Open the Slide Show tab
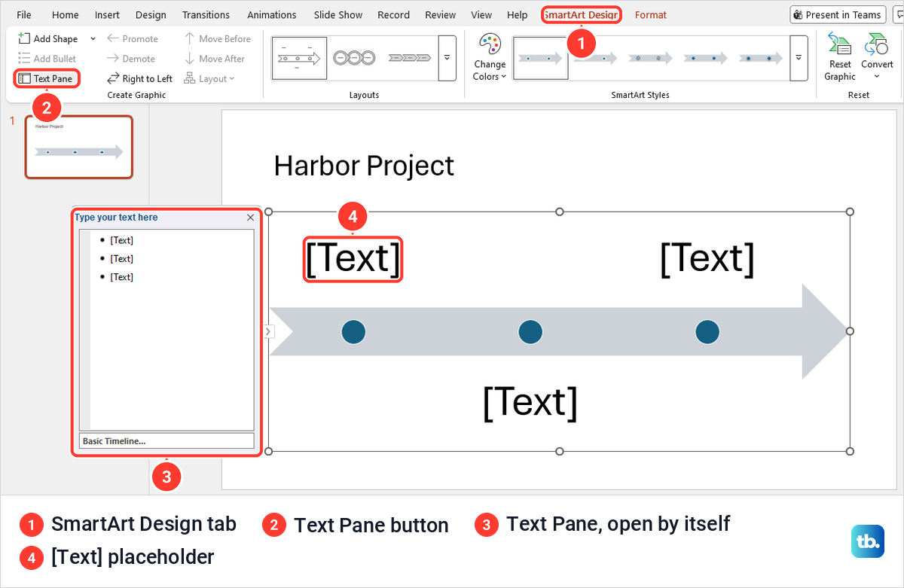This screenshot has width=904, height=588. click(x=337, y=15)
